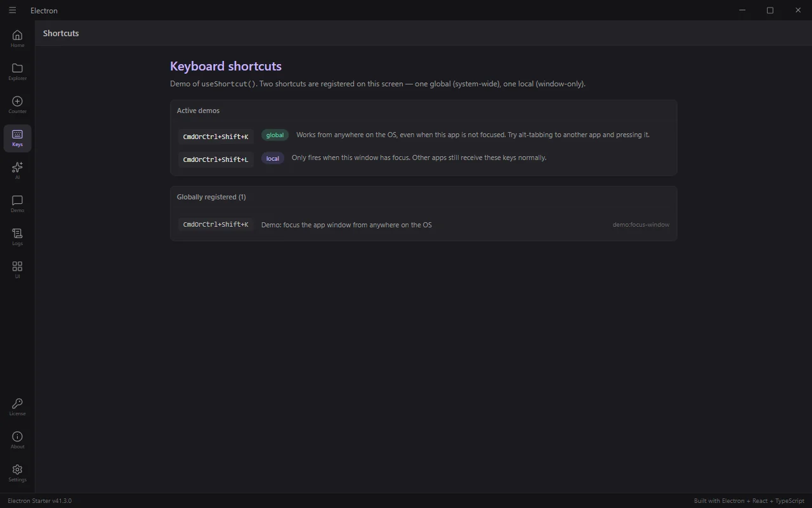
Task: Click the Demo: focus the app window description
Action: click(x=346, y=225)
